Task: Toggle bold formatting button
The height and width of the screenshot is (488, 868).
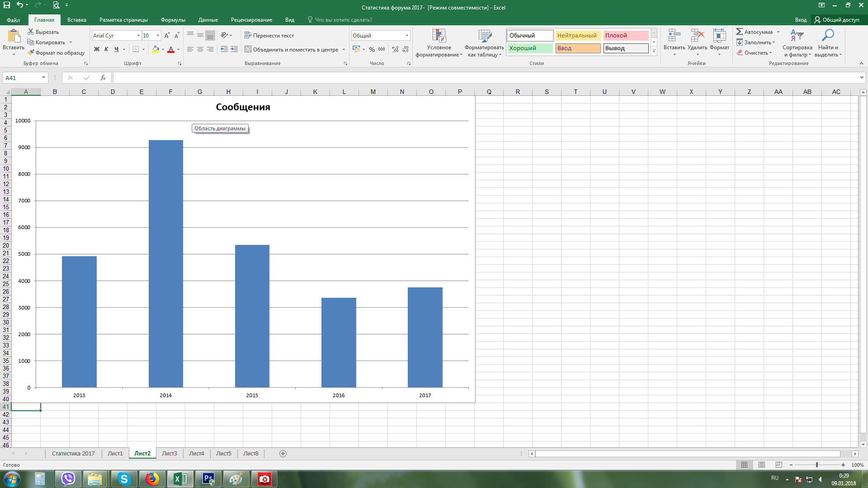Action: pos(96,49)
